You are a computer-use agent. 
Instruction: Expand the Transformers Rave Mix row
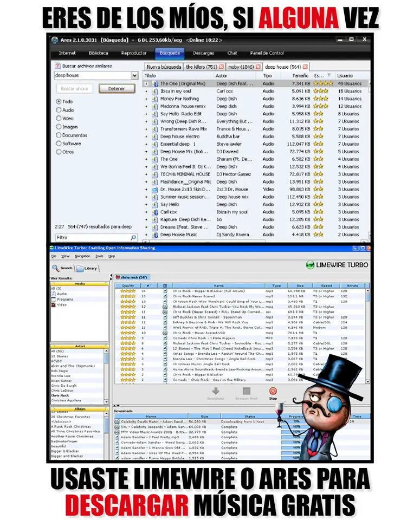[x=146, y=129]
